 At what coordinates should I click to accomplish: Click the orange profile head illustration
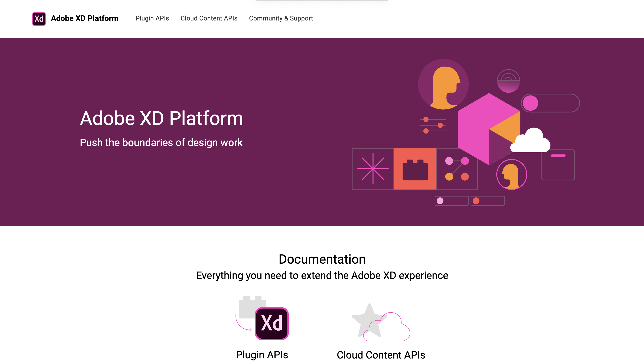tap(443, 84)
